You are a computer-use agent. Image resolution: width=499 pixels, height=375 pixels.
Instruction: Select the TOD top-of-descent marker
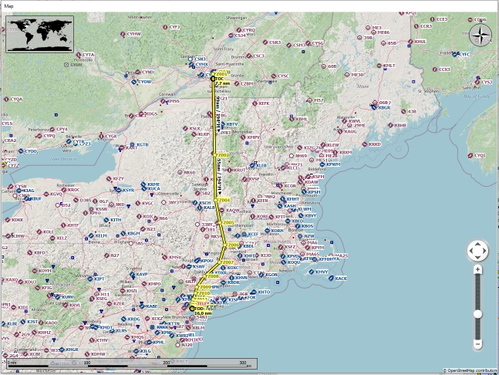[192, 309]
